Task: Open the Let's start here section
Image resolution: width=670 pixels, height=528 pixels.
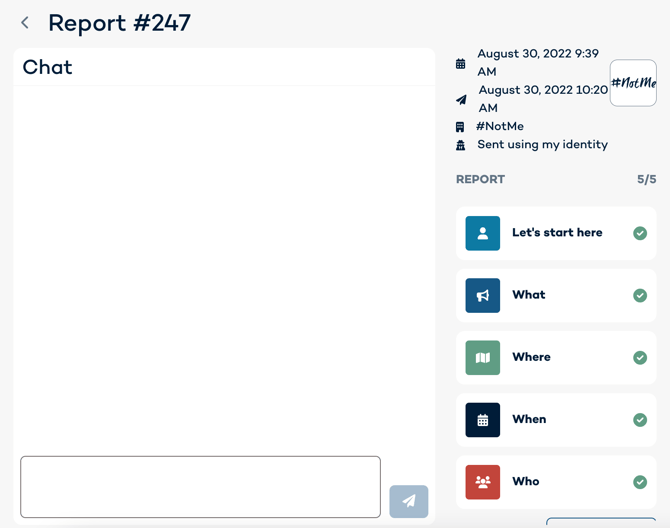Action: (x=556, y=233)
